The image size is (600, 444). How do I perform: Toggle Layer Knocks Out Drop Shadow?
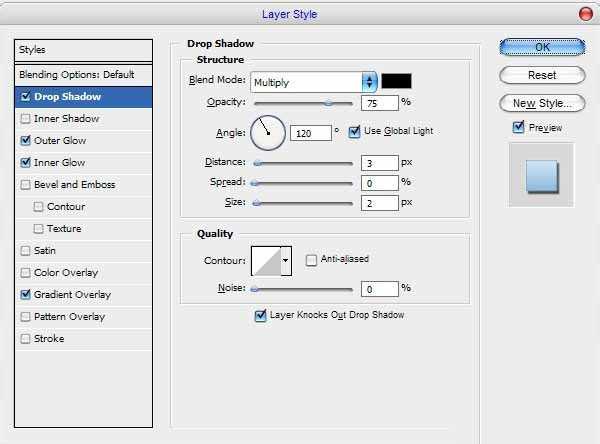(x=260, y=315)
